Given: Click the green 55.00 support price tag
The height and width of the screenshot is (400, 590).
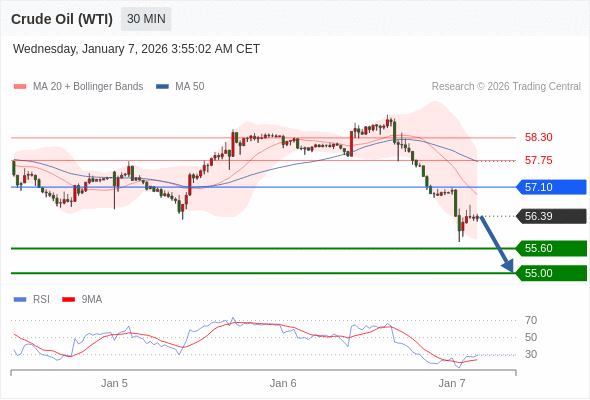Looking at the screenshot, I should (x=551, y=273).
